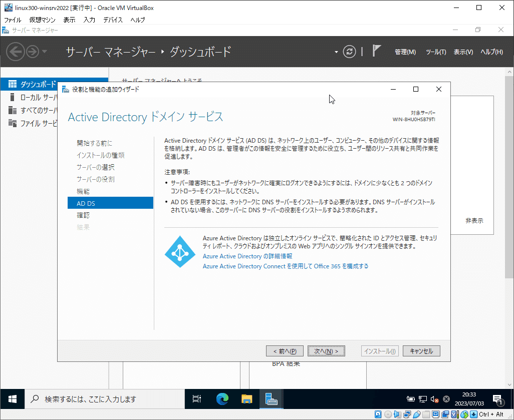Click the battery power tray icon
This screenshot has width=514, height=420.
(410, 399)
